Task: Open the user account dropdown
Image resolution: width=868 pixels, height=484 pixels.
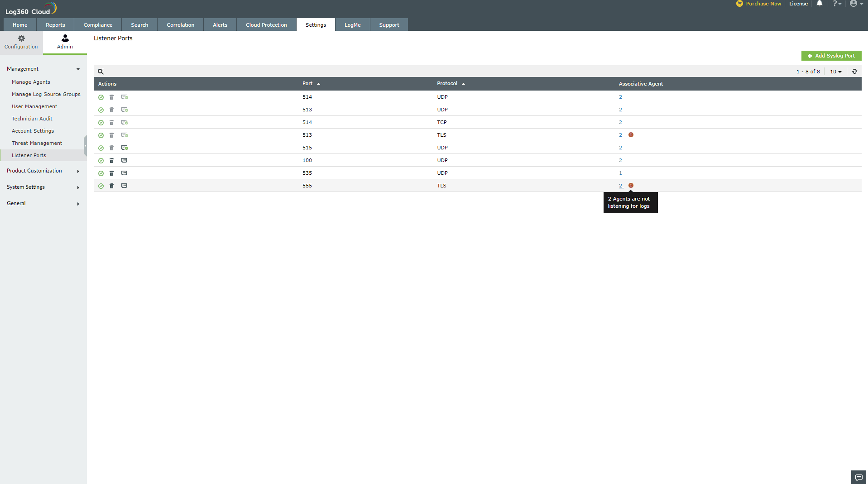Action: point(856,4)
